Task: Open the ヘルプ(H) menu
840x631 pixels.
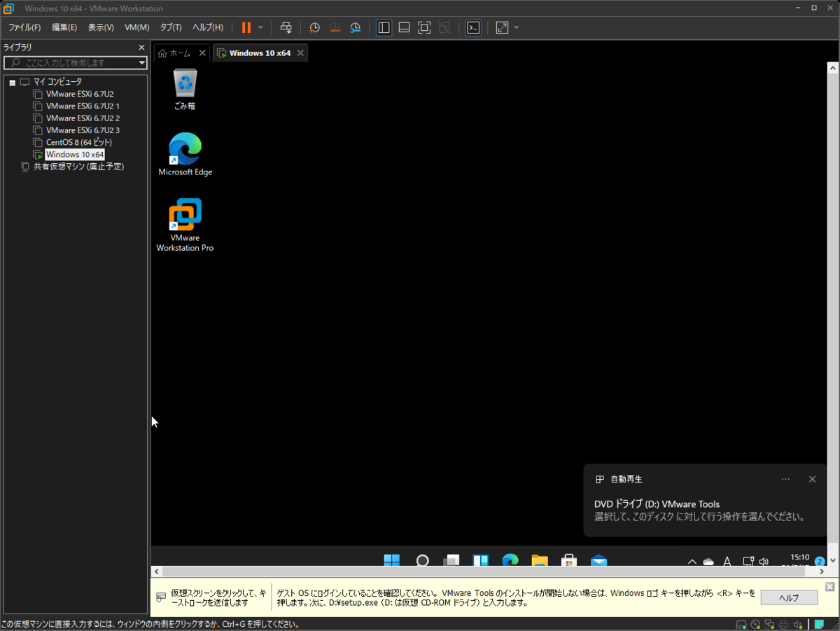Action: click(208, 27)
